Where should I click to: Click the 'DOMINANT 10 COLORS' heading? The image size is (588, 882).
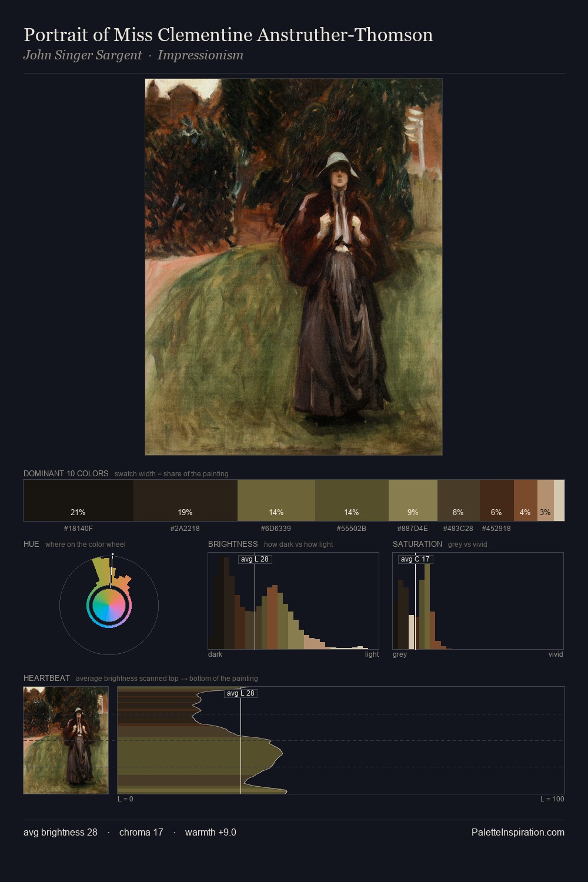click(x=66, y=473)
